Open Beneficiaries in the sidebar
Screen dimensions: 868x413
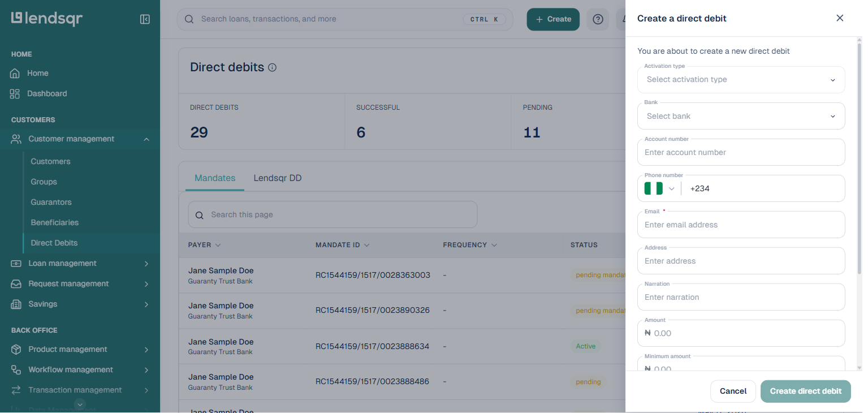[55, 223]
